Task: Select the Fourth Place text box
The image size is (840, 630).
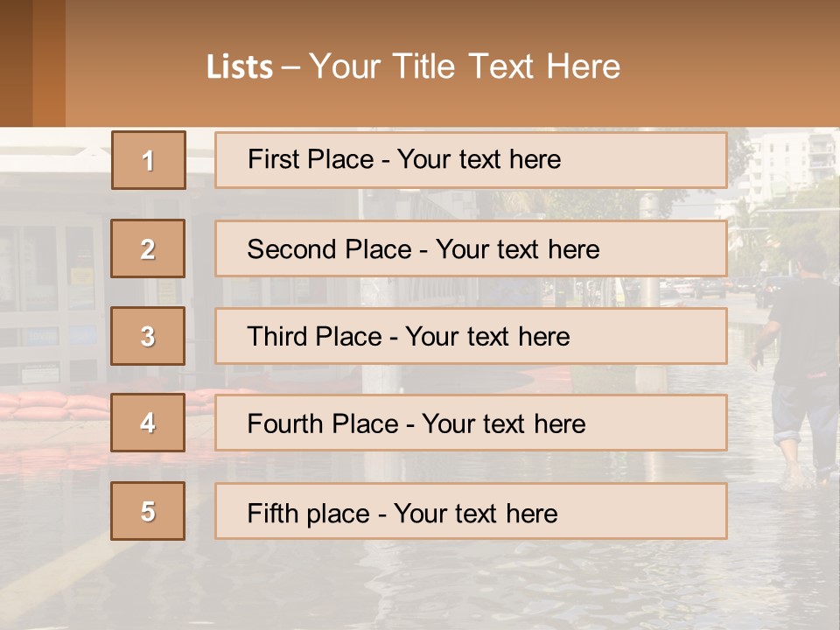Action: click(x=471, y=423)
